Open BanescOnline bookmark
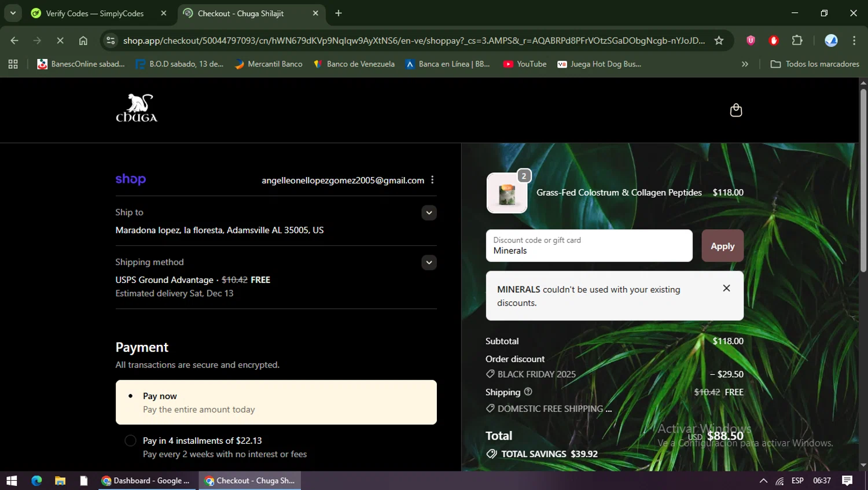Image resolution: width=868 pixels, height=490 pixels. pyautogui.click(x=81, y=64)
